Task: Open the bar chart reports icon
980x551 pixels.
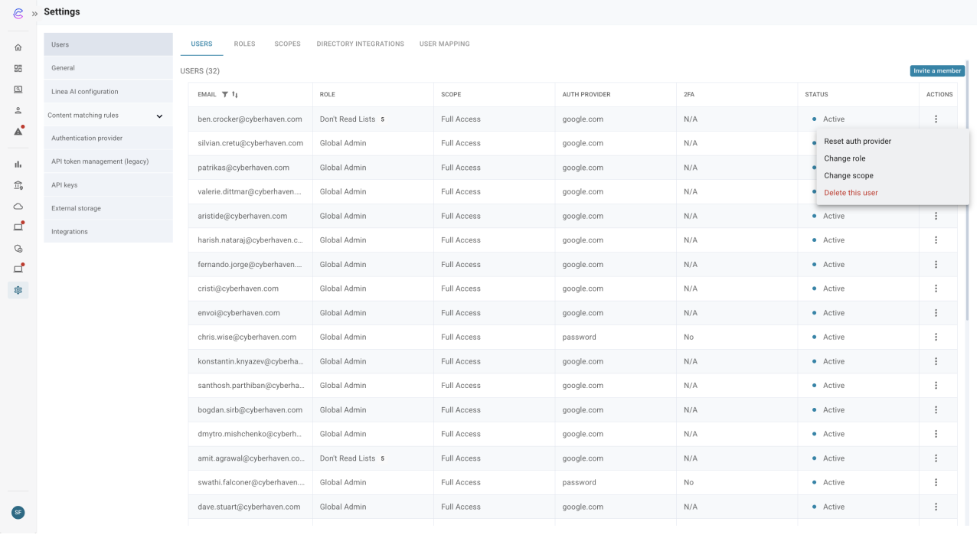Action: (18, 164)
